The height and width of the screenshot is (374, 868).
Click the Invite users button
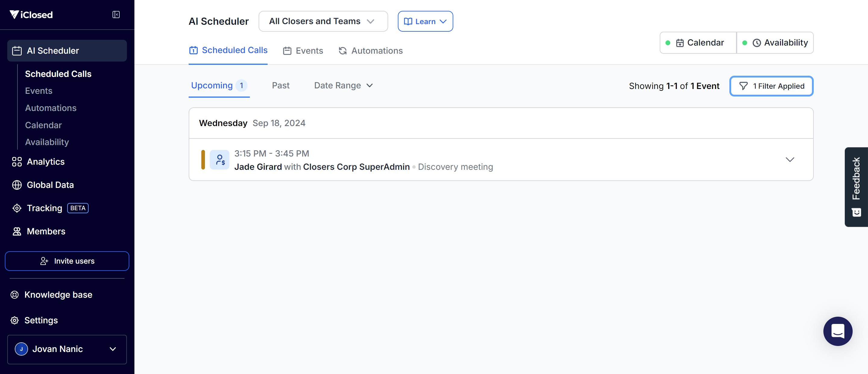(x=67, y=261)
